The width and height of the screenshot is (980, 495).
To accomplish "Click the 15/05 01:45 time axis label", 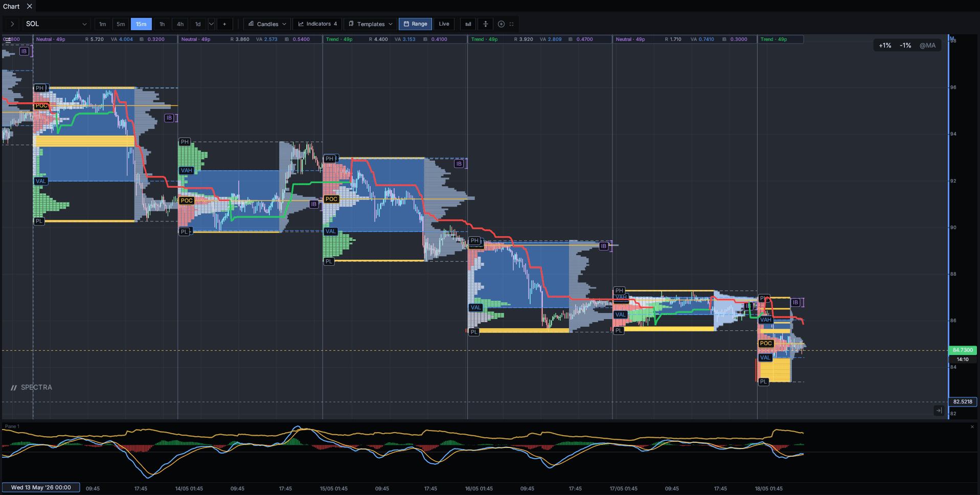I will [x=334, y=489].
